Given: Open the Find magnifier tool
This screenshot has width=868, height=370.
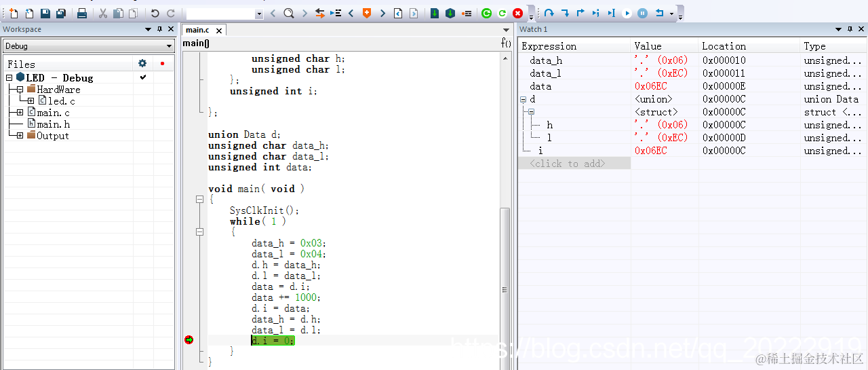Looking at the screenshot, I should click(x=288, y=14).
